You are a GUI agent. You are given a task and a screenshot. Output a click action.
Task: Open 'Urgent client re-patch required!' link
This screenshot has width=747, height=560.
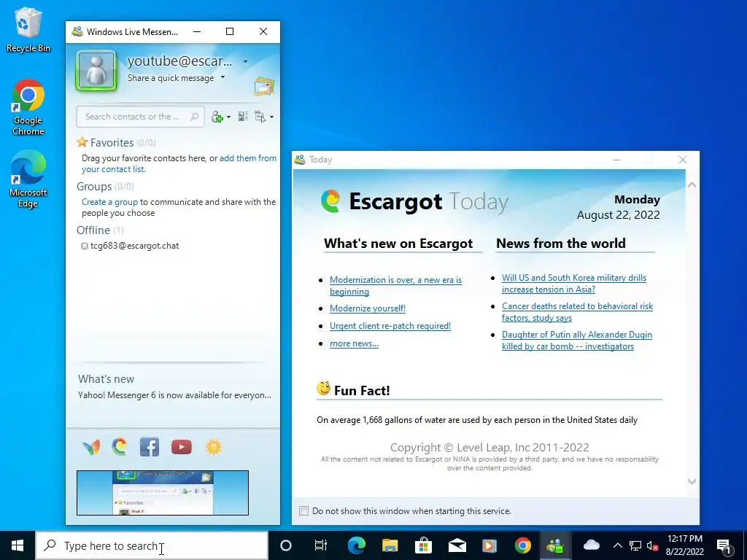pyautogui.click(x=390, y=326)
